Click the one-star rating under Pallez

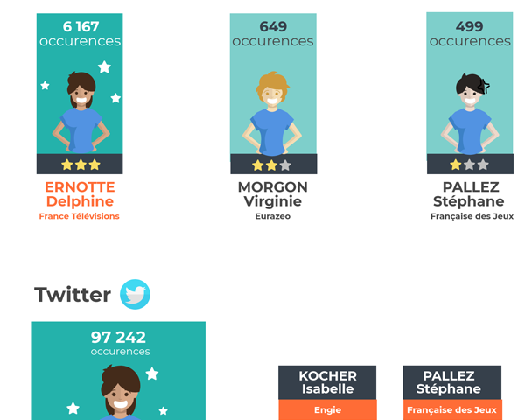(x=469, y=164)
